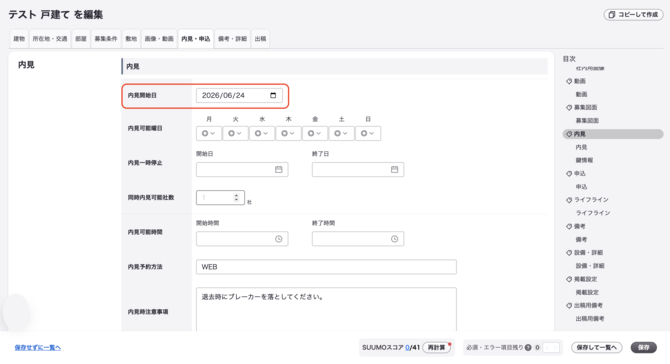Select the 内見・申込 tab
Screen dimensions: 670x364
point(196,39)
